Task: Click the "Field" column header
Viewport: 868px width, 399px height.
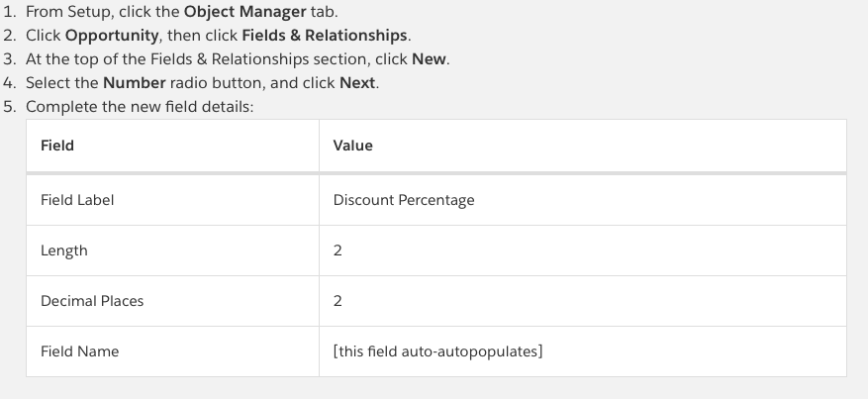Action: (57, 146)
